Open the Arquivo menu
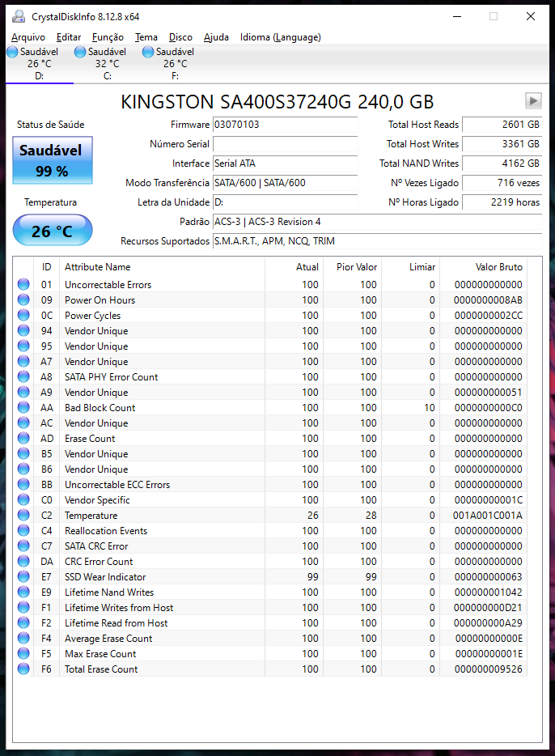This screenshot has width=555, height=756. click(28, 37)
